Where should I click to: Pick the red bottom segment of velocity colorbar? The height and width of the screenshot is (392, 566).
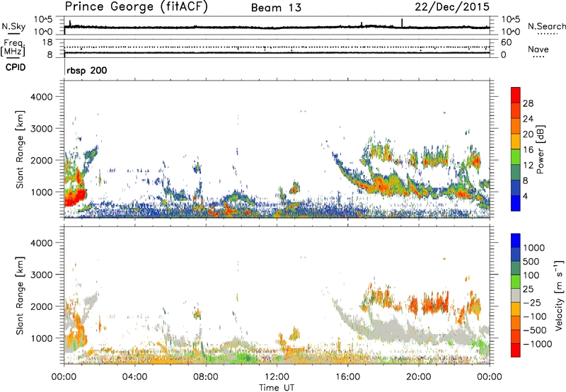click(x=516, y=350)
